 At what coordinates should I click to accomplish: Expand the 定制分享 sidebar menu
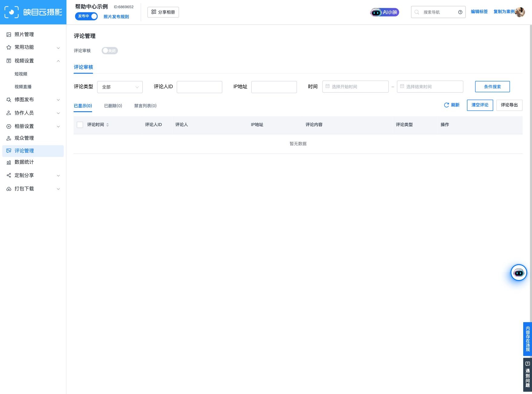(x=33, y=175)
